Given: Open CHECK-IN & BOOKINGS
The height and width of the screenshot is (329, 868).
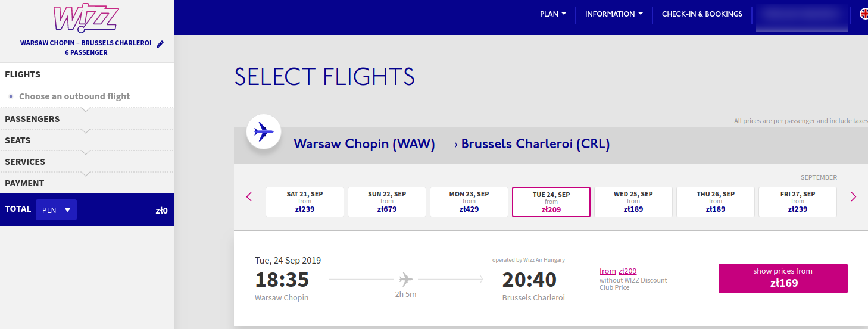Looking at the screenshot, I should 702,14.
